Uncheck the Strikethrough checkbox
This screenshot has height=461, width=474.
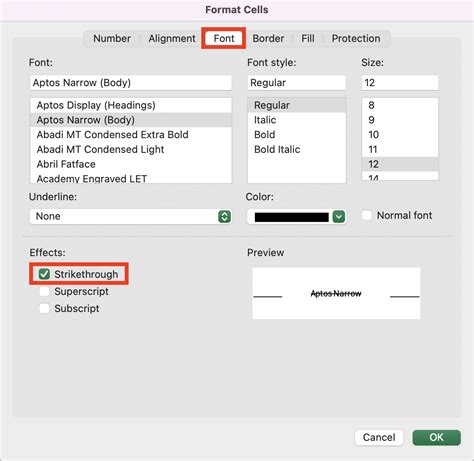pos(44,274)
